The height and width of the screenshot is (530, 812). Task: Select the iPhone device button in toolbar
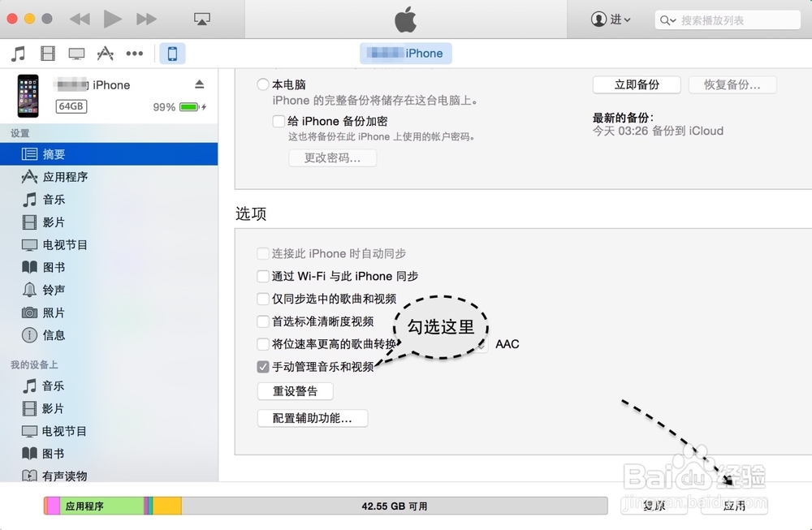coord(172,54)
